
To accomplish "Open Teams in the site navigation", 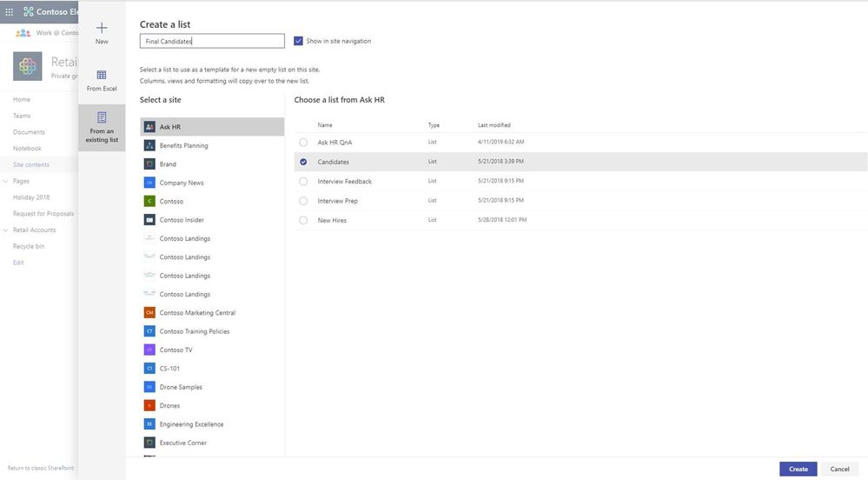I will (x=22, y=116).
